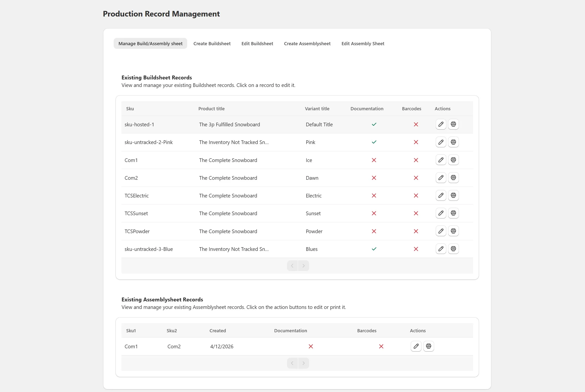The width and height of the screenshot is (585, 392).
Task: Click the Default Title variant cell
Action: [319, 125]
